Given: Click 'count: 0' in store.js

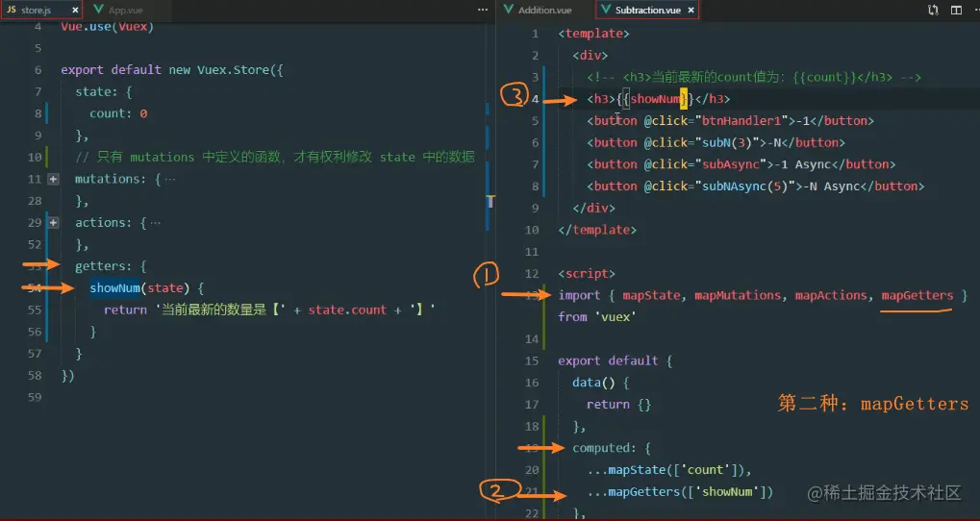Looking at the screenshot, I should (x=118, y=113).
